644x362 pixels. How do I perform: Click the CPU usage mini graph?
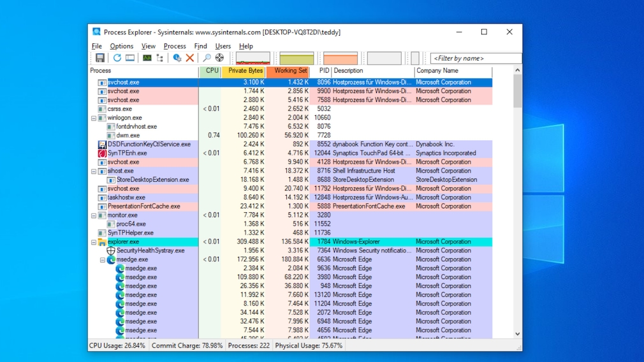253,58
